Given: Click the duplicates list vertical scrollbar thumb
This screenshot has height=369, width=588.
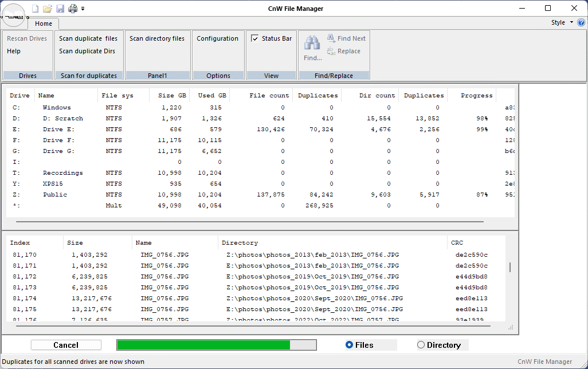Looking at the screenshot, I should (x=510, y=268).
